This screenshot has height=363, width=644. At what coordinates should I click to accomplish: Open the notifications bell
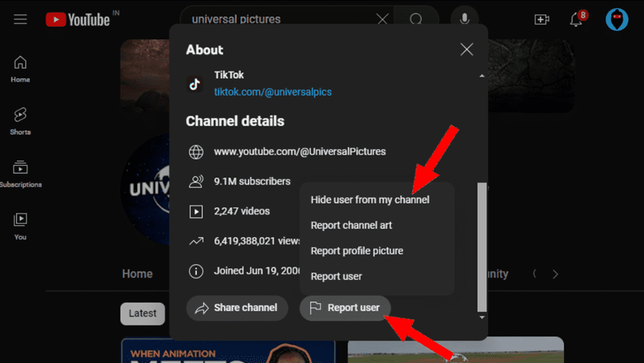tap(576, 19)
